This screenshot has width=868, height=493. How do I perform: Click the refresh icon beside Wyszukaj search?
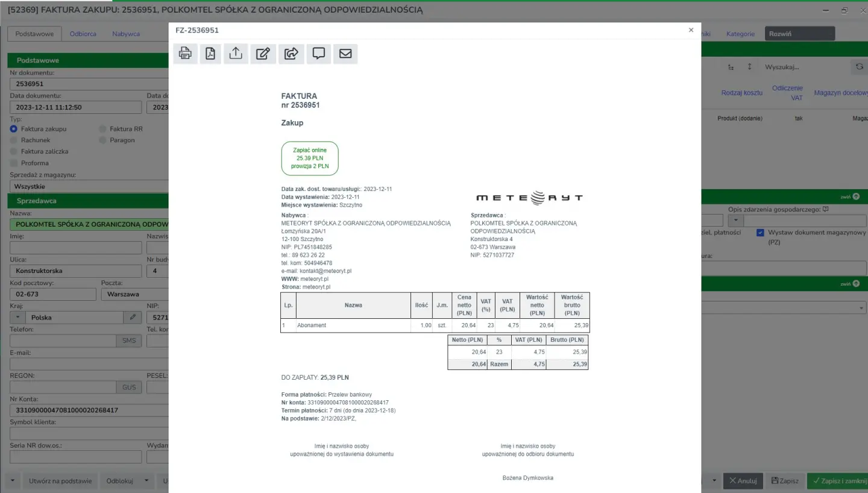[x=860, y=67]
